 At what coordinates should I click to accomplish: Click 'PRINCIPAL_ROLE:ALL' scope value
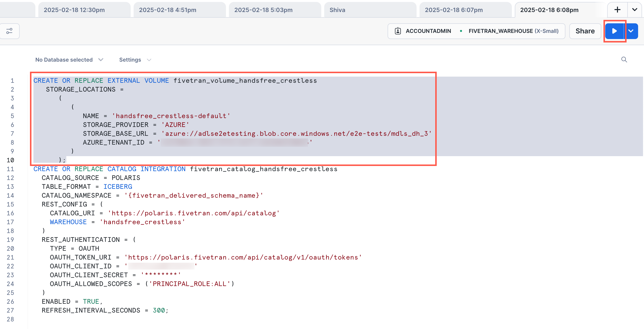click(x=189, y=284)
